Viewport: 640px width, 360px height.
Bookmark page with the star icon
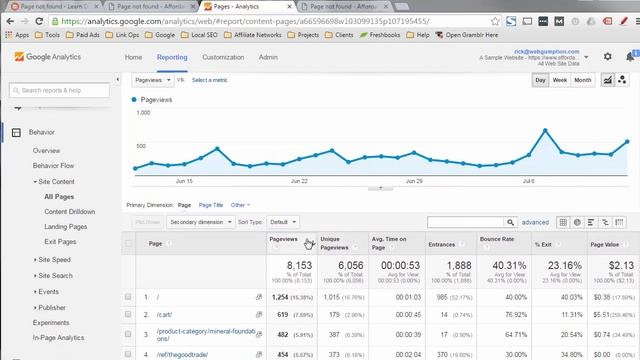click(495, 21)
